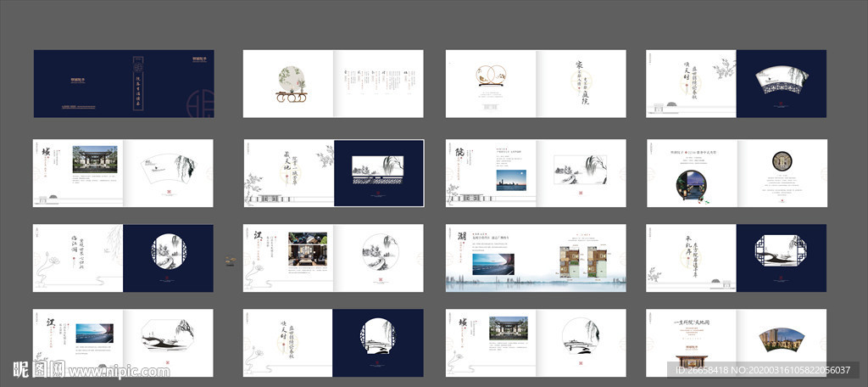Click the fan-shaped willow sketch on a white page
Image resolution: width=868 pixels, height=387 pixels.
point(169,167)
